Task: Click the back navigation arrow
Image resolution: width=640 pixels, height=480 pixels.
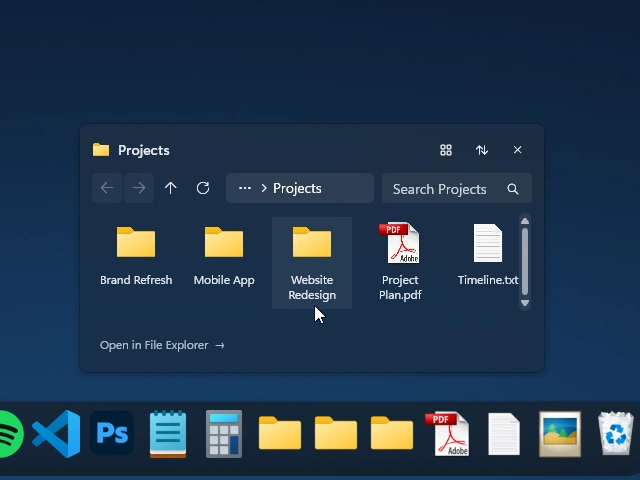Action: tap(107, 188)
